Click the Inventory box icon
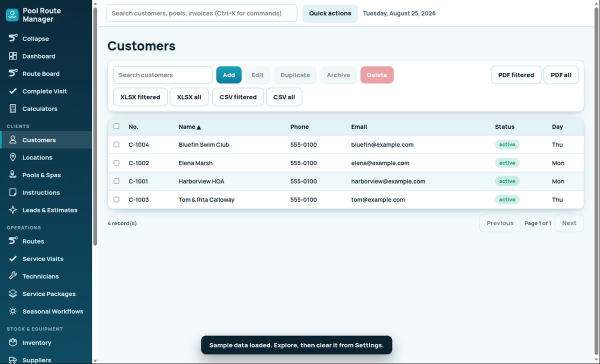 pos(13,342)
